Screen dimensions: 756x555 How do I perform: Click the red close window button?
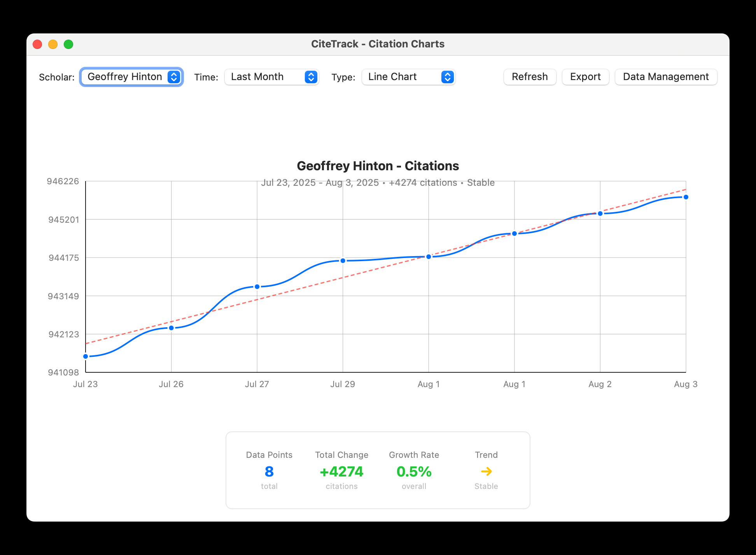click(37, 44)
